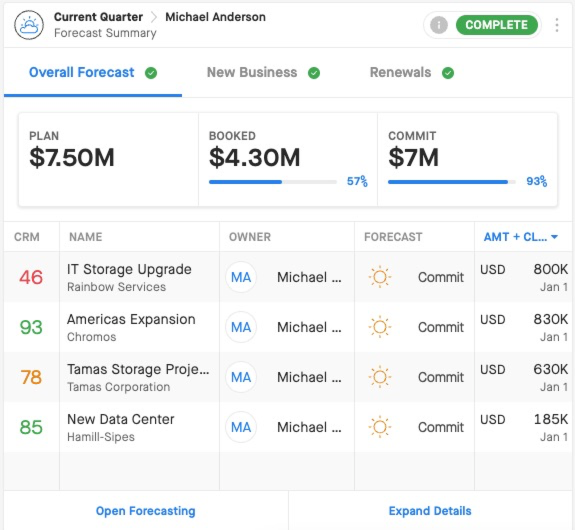Click MA avatar in Americas Expansion row
Image resolution: width=575 pixels, height=530 pixels.
click(241, 327)
